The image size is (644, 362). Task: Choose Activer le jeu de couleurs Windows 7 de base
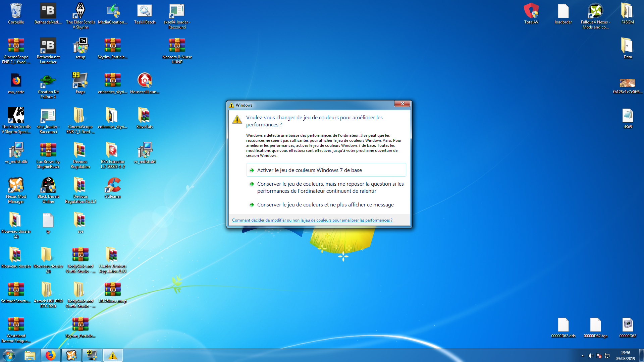326,170
